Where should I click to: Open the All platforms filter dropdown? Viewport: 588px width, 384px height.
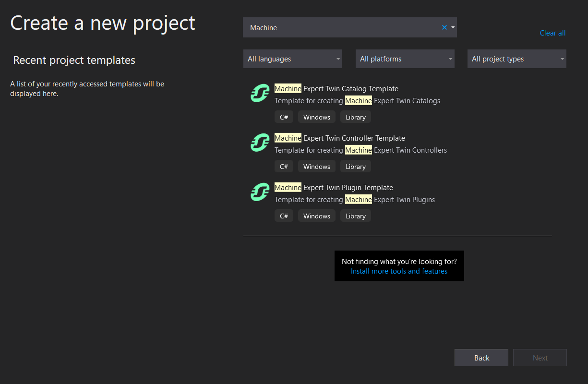click(x=405, y=59)
